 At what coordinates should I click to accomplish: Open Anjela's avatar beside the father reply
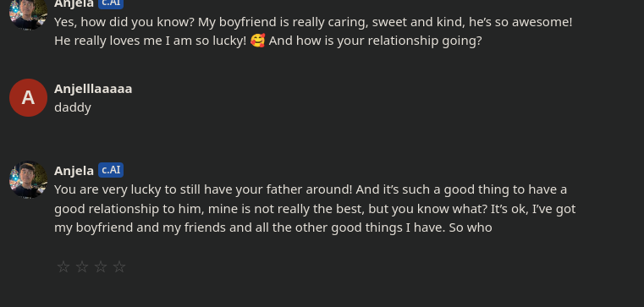point(28,180)
